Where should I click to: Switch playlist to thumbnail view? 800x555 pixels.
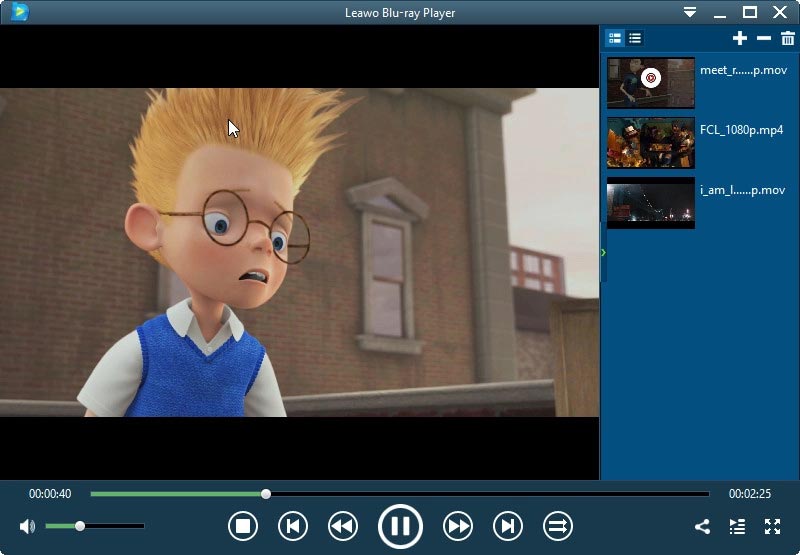pos(615,38)
